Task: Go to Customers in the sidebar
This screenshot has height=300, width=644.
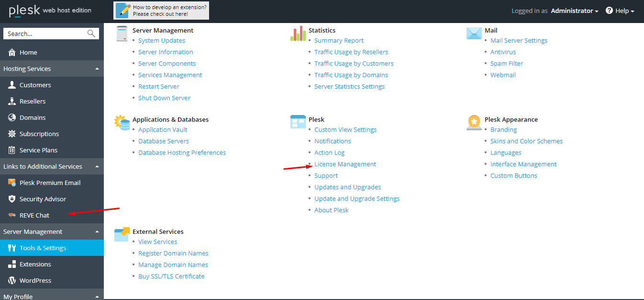Action: (35, 85)
